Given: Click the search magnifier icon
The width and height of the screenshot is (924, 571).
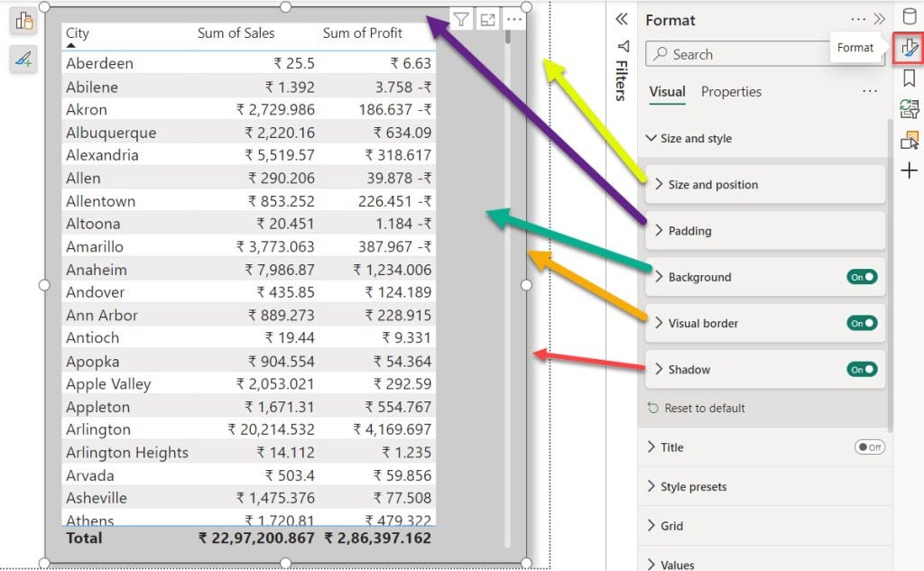Looking at the screenshot, I should pyautogui.click(x=661, y=53).
